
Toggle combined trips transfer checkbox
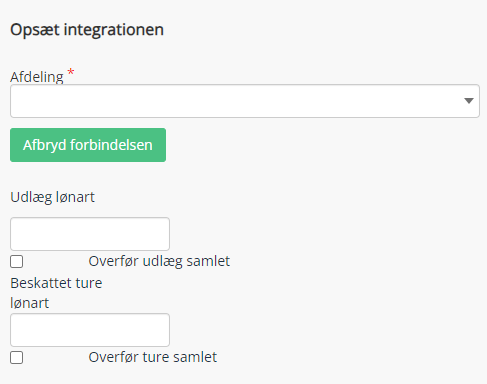pyautogui.click(x=17, y=358)
